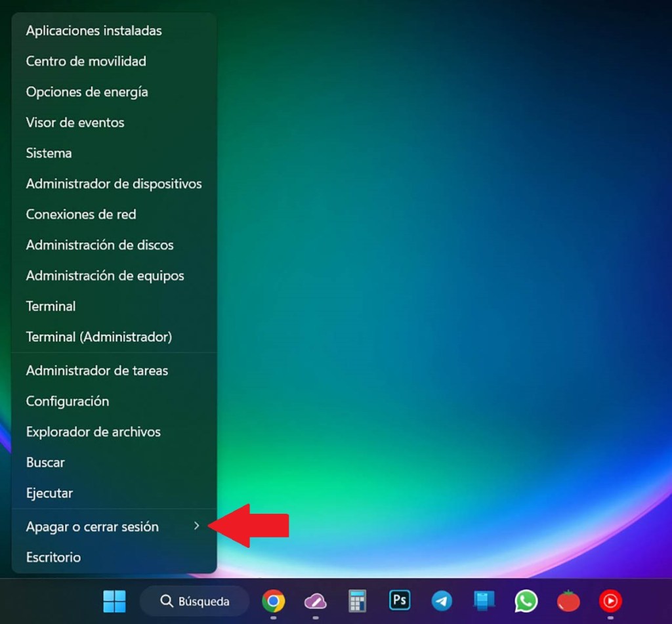Open Phone Link from the taskbar
The width and height of the screenshot is (672, 624).
pos(484,600)
